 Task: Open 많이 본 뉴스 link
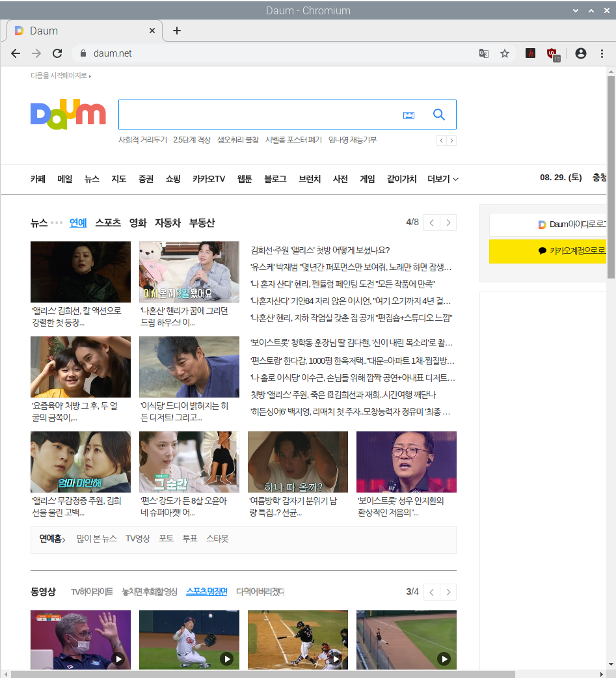coord(97,538)
